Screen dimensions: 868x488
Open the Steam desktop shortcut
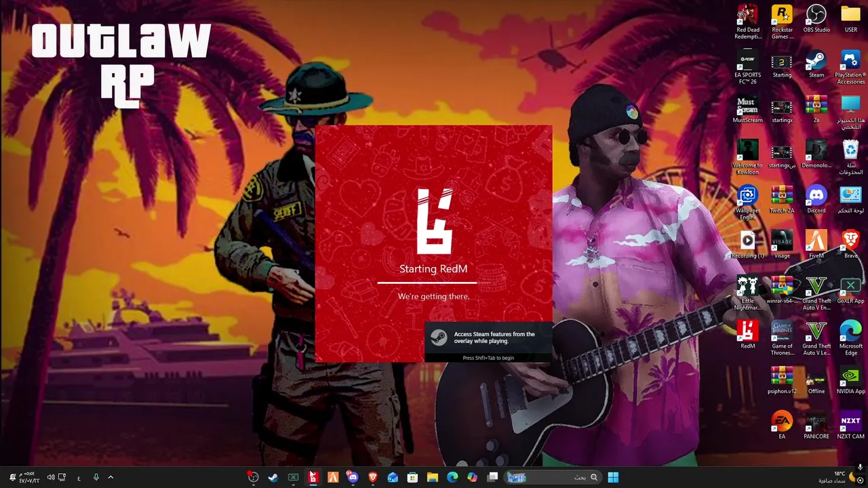click(816, 64)
